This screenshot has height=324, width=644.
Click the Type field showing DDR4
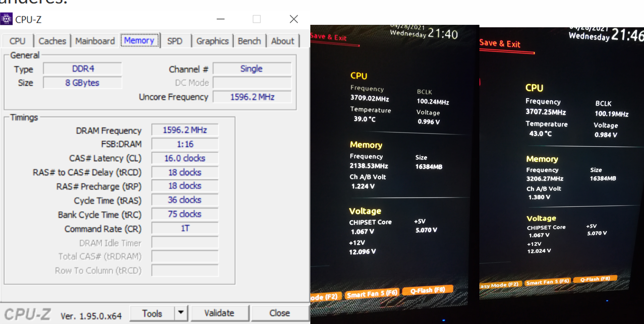pyautogui.click(x=82, y=68)
